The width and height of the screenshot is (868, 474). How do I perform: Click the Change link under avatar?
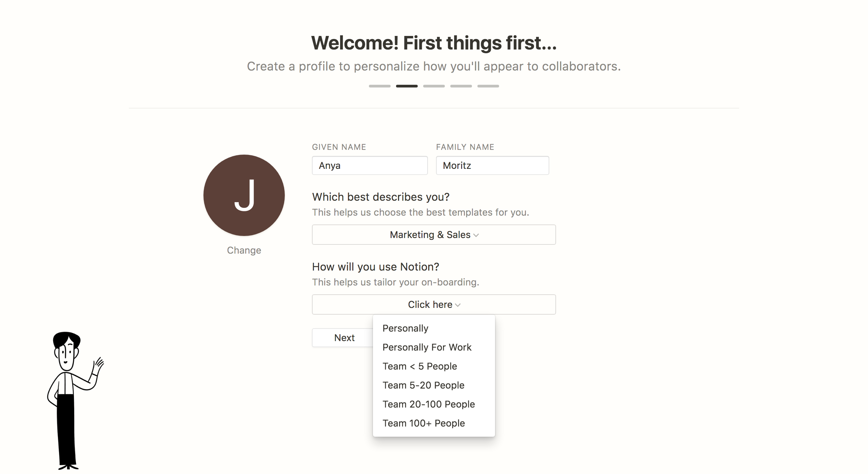[x=244, y=250]
